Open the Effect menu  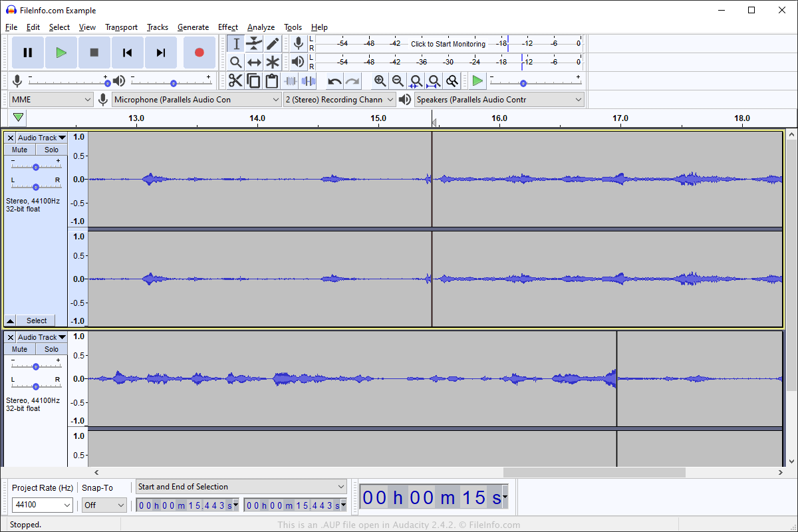228,27
